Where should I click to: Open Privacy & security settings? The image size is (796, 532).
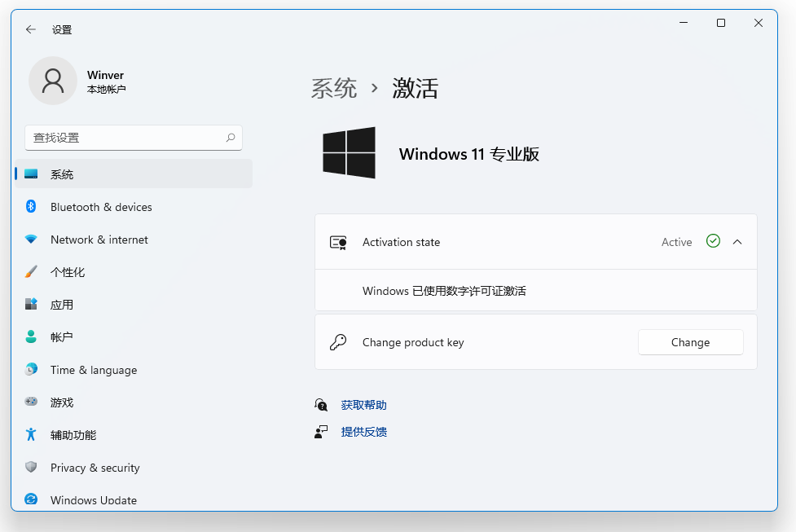tap(134, 467)
